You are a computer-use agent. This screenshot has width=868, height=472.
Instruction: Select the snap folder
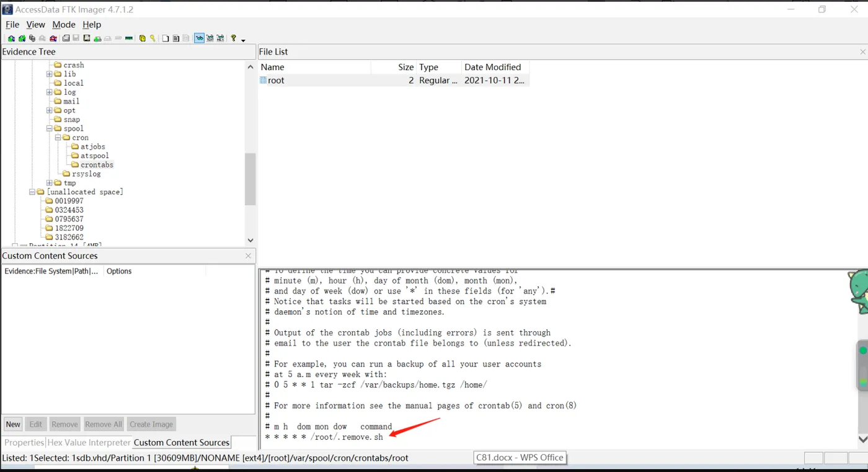[x=71, y=120]
